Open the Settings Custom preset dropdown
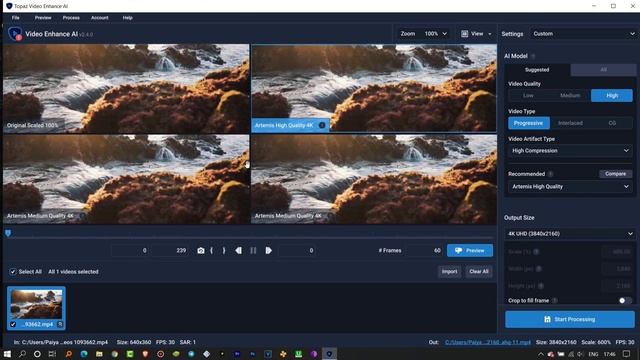640x360 pixels. point(583,34)
